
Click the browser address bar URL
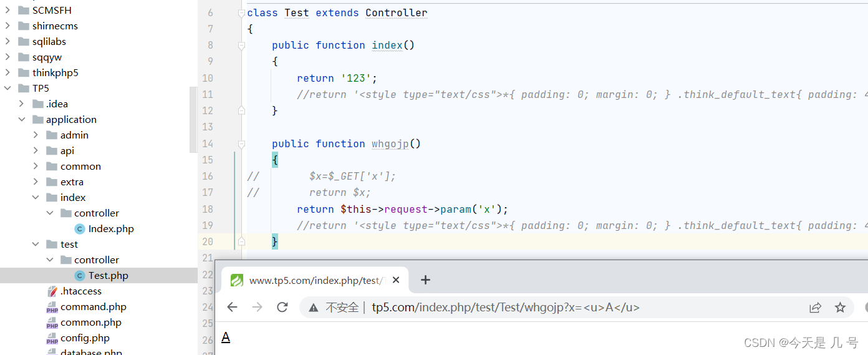coord(505,307)
